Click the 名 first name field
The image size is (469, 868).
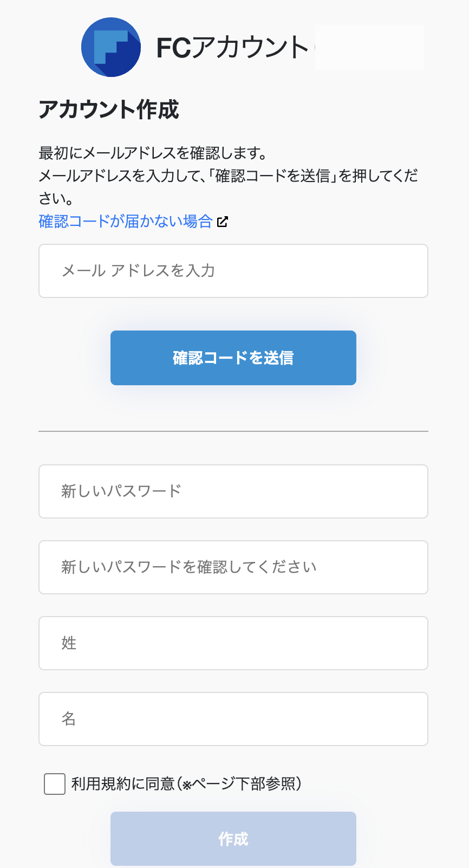pos(233,719)
